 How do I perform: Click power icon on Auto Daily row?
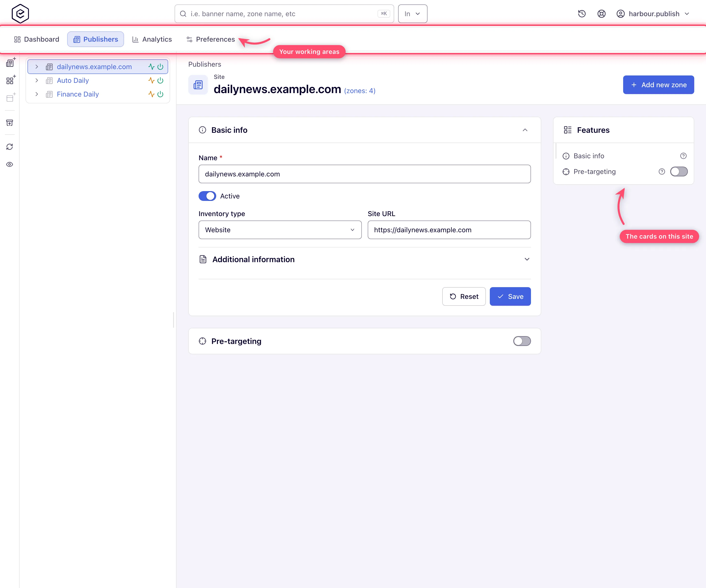tap(160, 80)
